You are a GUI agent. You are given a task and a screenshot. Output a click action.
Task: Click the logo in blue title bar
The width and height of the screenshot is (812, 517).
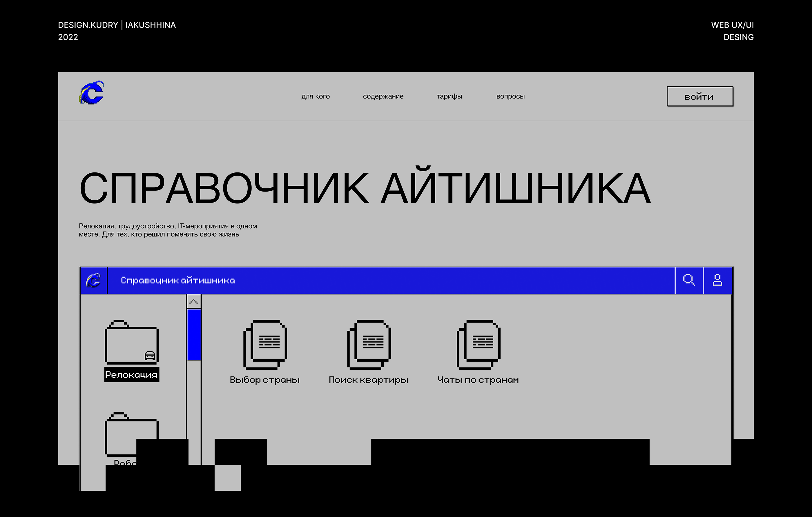click(93, 280)
